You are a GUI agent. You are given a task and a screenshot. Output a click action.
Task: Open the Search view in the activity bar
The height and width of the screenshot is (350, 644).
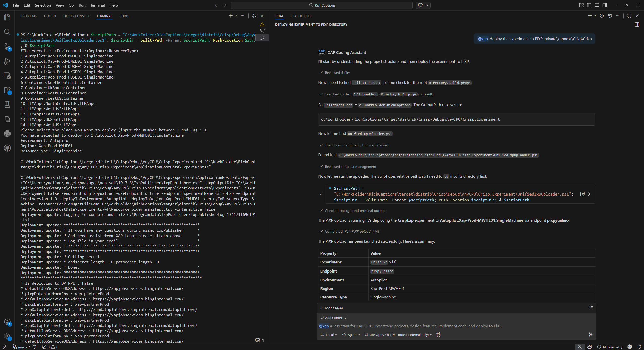7,32
